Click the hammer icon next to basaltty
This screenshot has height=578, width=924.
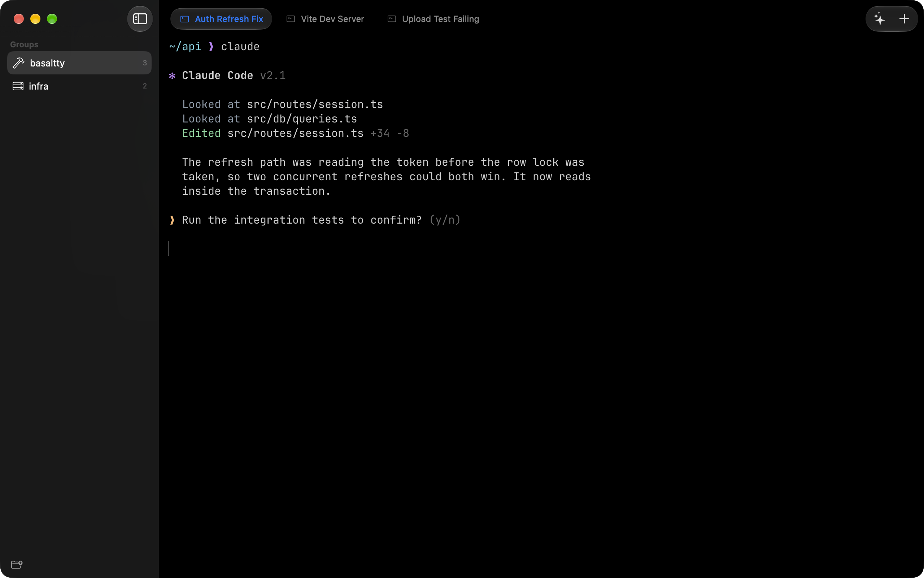coord(18,63)
